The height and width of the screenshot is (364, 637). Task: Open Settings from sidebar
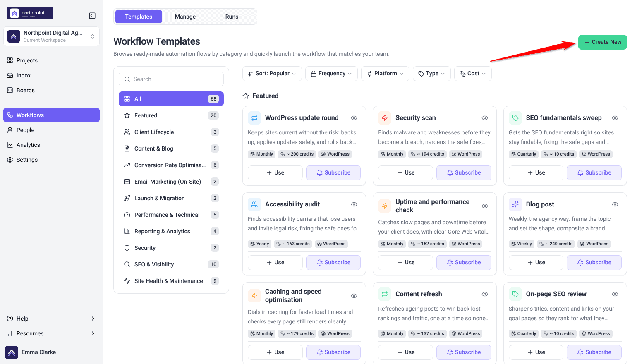tap(51, 160)
